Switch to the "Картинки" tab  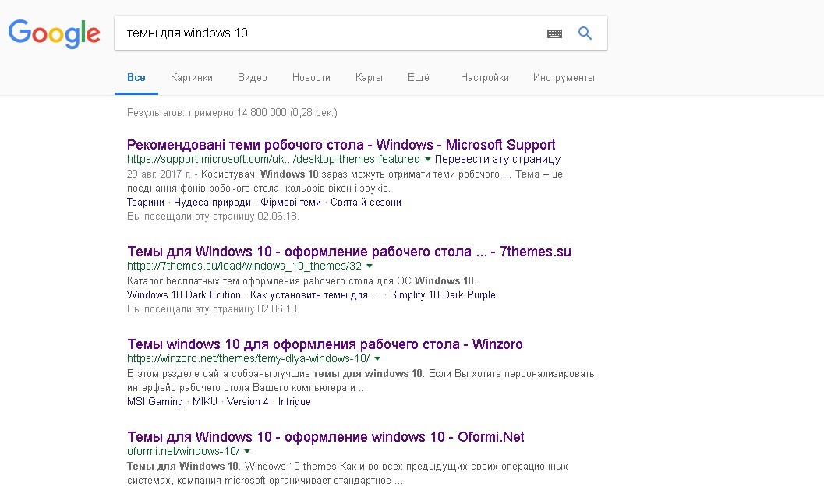pyautogui.click(x=192, y=78)
